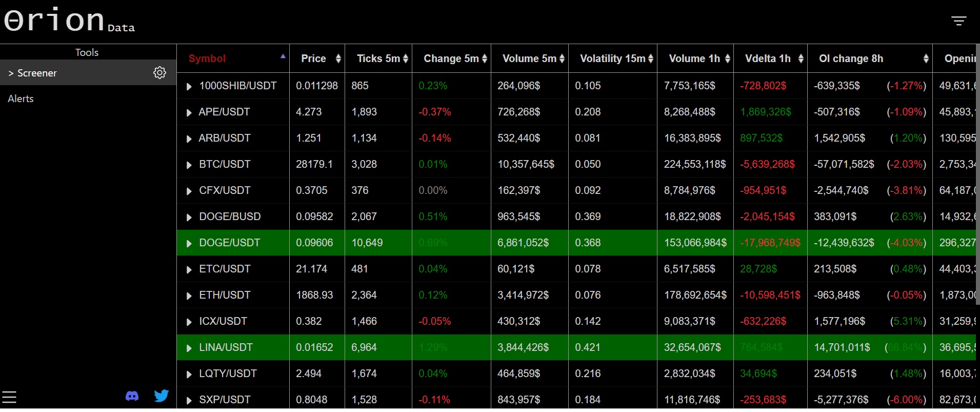
Task: Open the filter icon at top right
Action: coord(958,21)
